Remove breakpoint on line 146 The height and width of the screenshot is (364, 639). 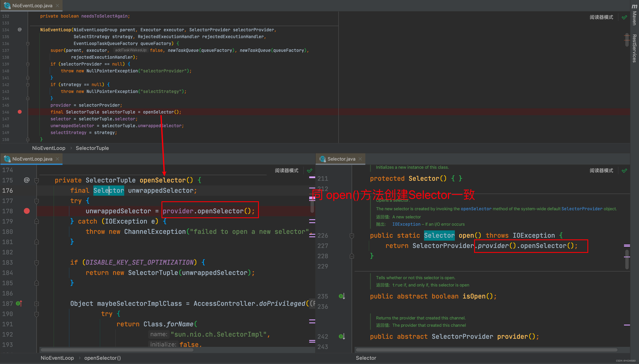20,112
